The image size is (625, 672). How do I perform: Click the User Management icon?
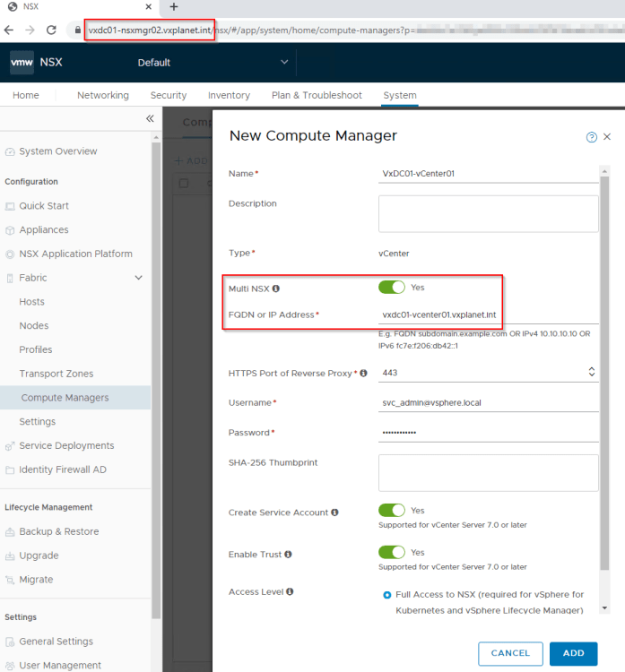click(10, 666)
